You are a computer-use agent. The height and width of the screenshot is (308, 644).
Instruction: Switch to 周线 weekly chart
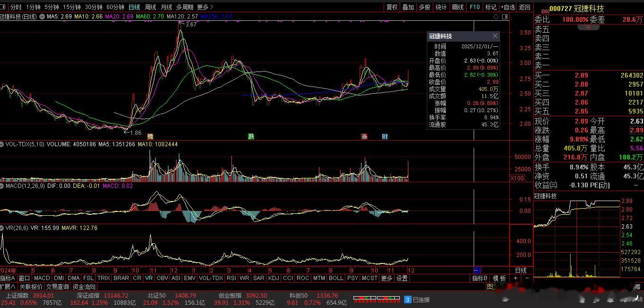150,7
